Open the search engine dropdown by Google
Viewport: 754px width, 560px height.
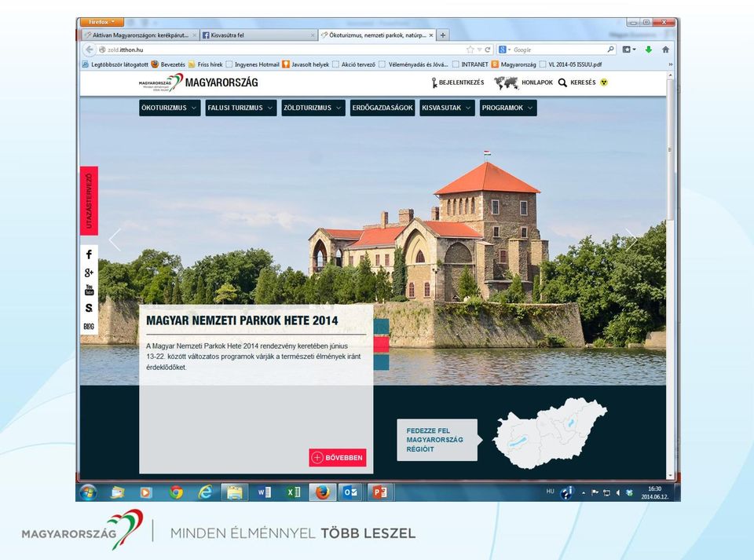pos(504,49)
